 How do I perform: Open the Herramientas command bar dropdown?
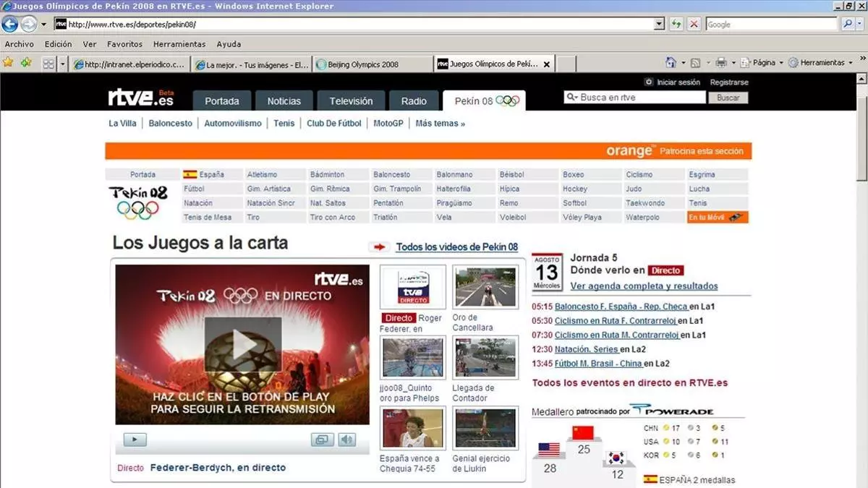point(821,63)
